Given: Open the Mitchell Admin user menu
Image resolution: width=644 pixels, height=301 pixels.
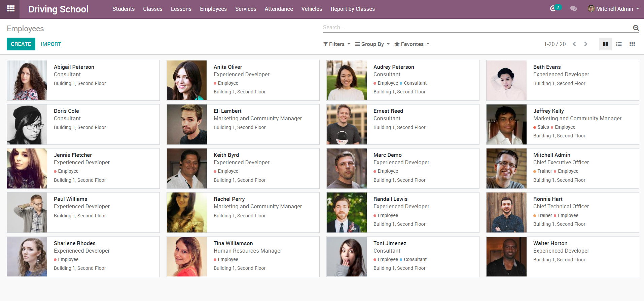Looking at the screenshot, I should click(614, 9).
